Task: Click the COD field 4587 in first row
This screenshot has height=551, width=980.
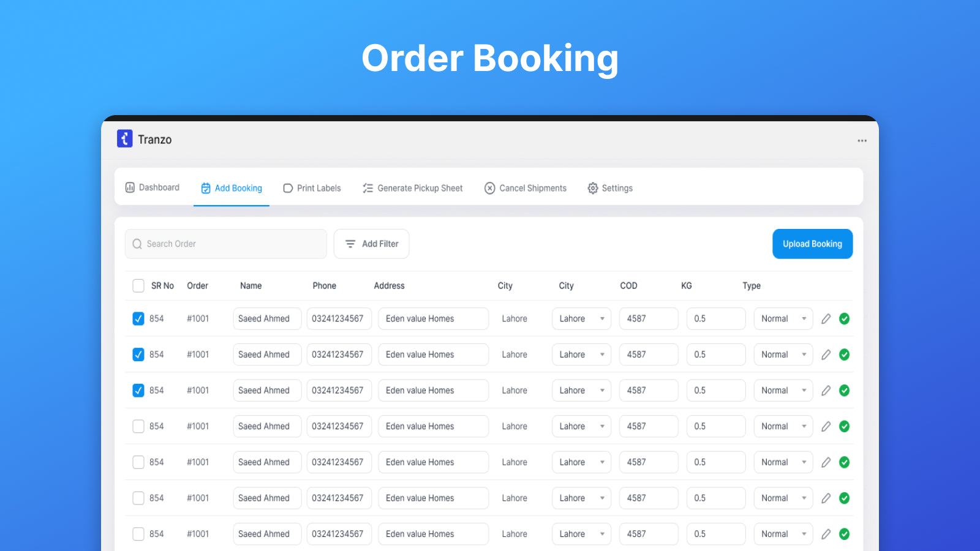Action: pos(649,318)
